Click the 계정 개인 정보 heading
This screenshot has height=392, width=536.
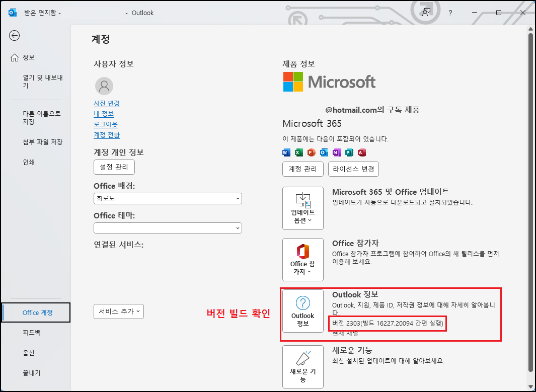pyautogui.click(x=119, y=152)
